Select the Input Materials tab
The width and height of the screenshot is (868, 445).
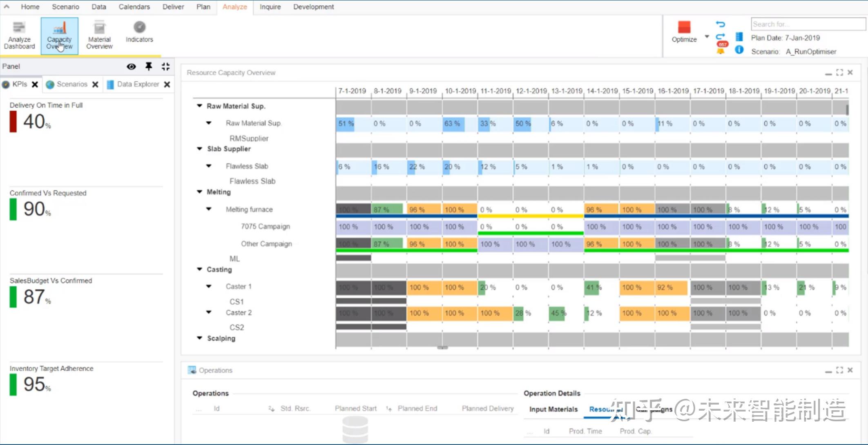[553, 409]
